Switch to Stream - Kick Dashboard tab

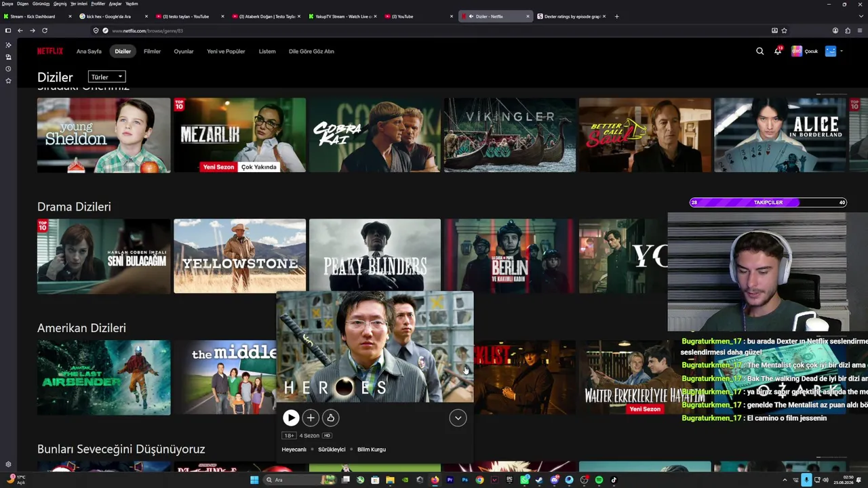coord(37,16)
